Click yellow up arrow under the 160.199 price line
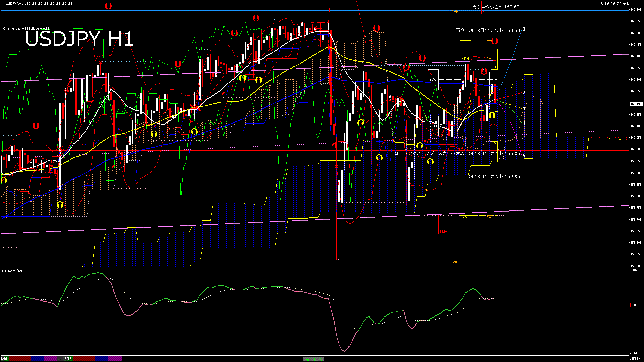This screenshot has height=362, width=644. click(x=492, y=115)
